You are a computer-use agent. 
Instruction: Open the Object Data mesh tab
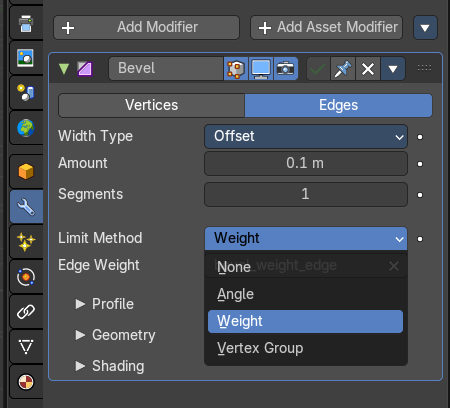(26, 347)
